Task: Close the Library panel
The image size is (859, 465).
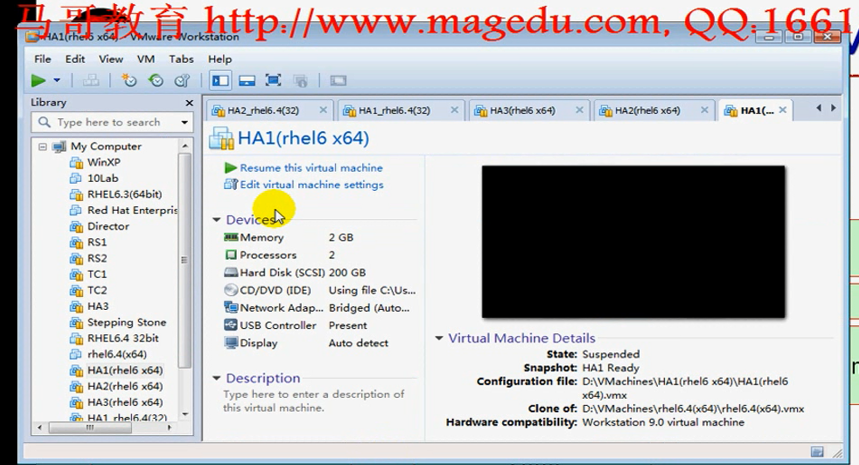Action: pos(189,103)
